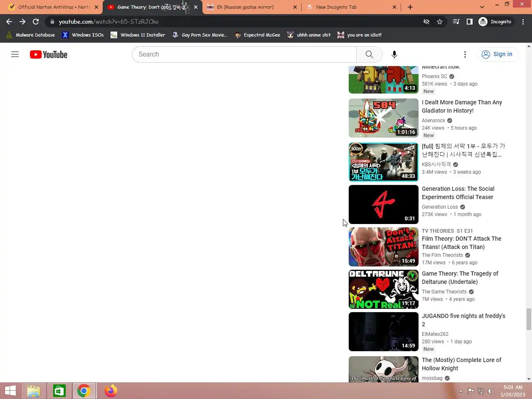Screen dimensions: 532x399
Task: Open the Aliensrock 1:01:16 video thumbnail
Action: coord(384,118)
